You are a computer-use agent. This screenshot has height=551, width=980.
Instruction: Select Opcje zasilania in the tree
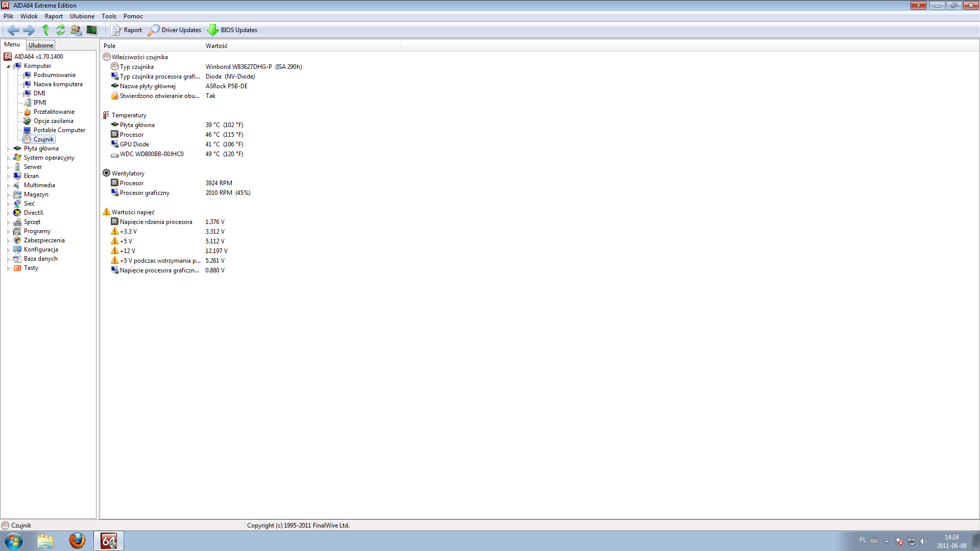click(53, 121)
